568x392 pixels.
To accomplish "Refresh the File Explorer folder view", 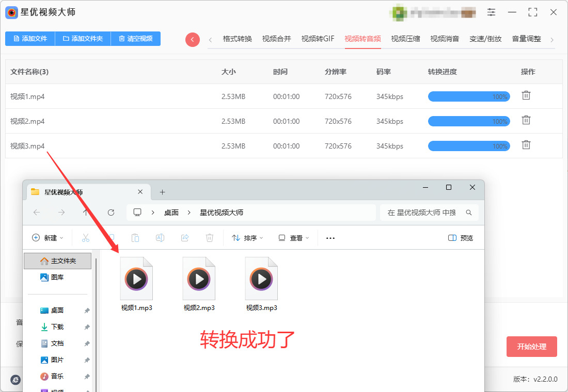I will 111,213.
